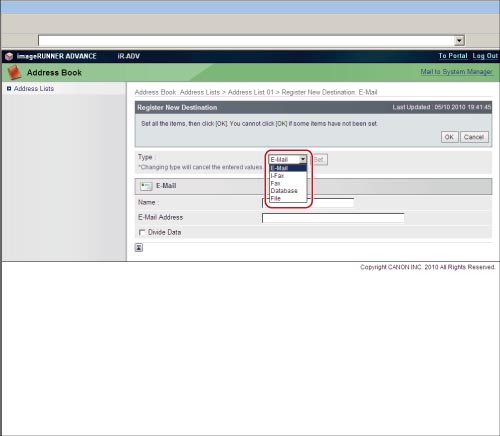Click the E-Mail section card icon
Screen dimensions: 500x436
tap(146, 186)
